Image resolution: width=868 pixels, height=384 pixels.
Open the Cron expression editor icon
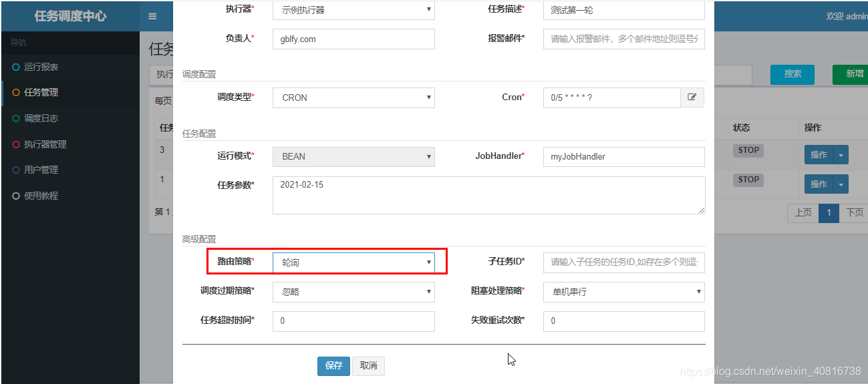pos(692,98)
